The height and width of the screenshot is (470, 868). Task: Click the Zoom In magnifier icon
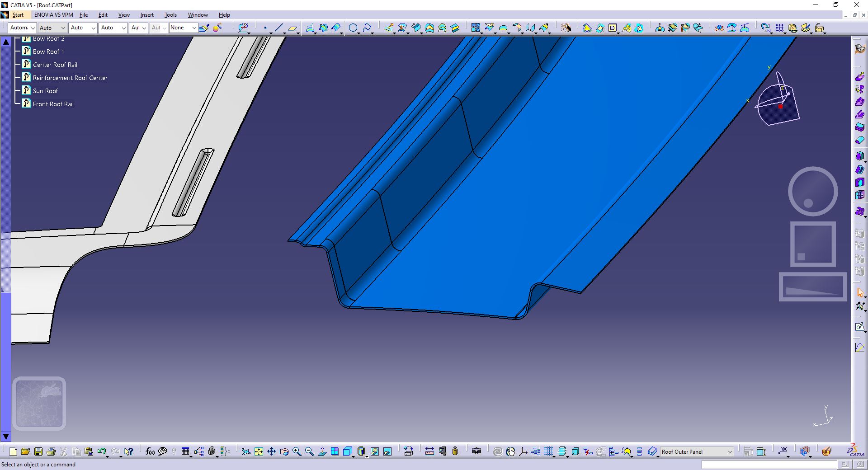(x=297, y=451)
